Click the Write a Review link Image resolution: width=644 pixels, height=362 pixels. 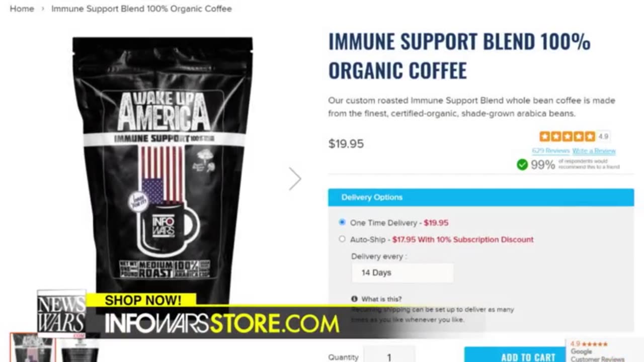tap(594, 151)
